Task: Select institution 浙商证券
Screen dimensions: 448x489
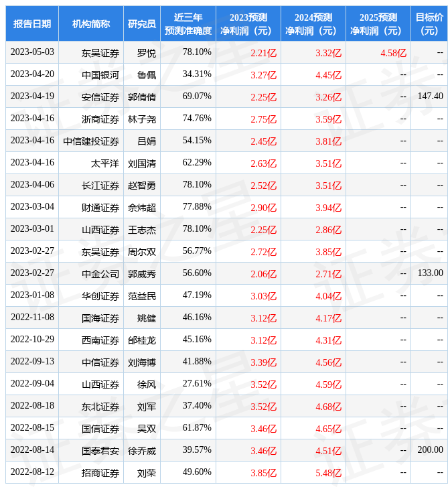Action: pos(100,119)
